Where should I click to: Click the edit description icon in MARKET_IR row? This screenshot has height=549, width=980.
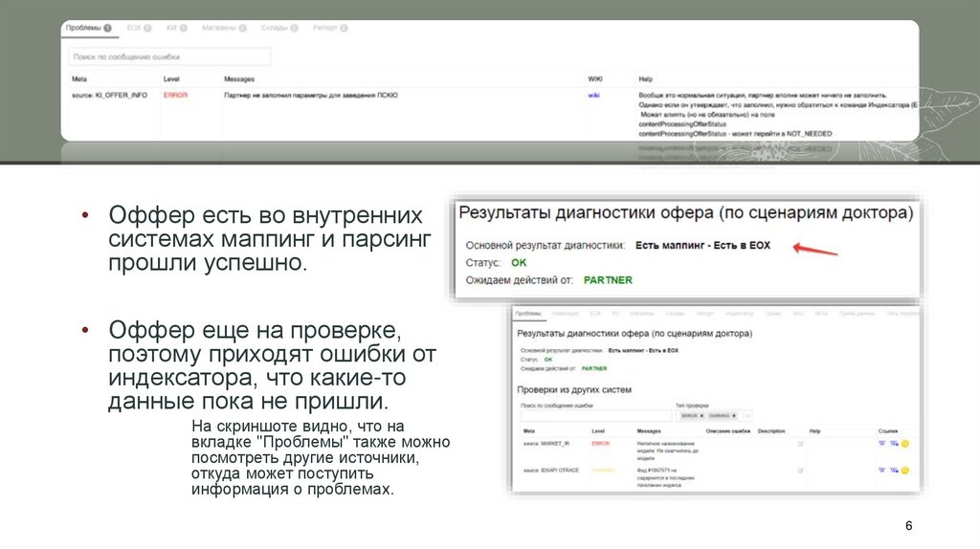pos(801,444)
